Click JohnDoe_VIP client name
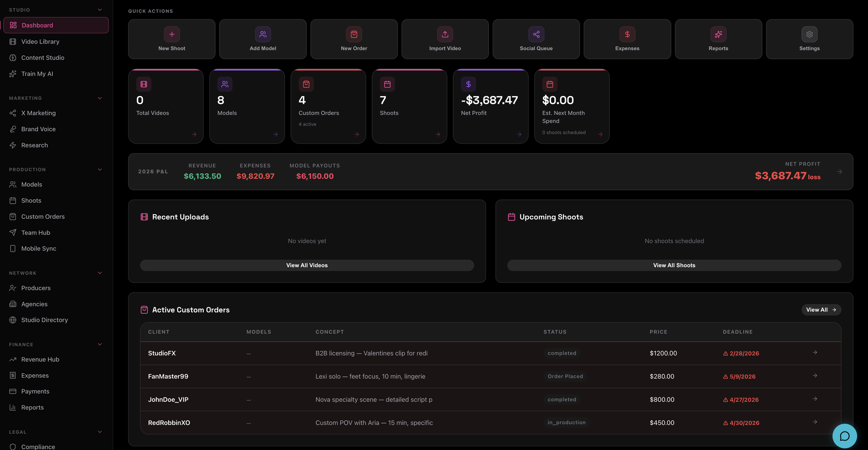Viewport: 868px width, 450px height. point(168,399)
